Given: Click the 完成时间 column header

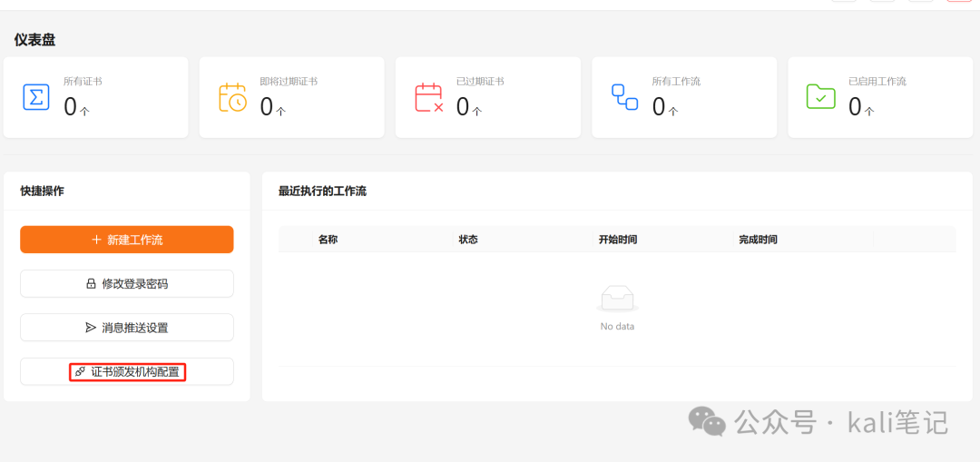Looking at the screenshot, I should [758, 240].
